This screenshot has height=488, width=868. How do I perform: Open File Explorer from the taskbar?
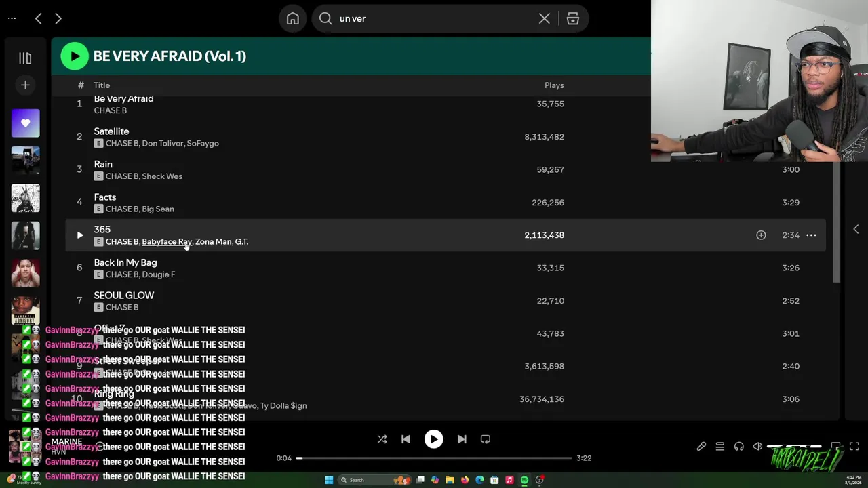[x=450, y=480]
